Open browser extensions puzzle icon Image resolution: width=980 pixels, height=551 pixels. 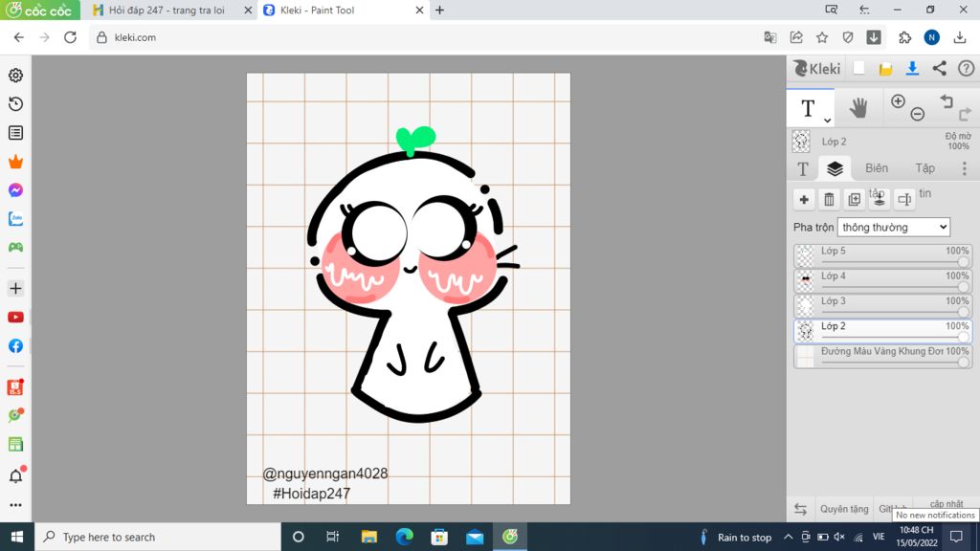tap(905, 37)
